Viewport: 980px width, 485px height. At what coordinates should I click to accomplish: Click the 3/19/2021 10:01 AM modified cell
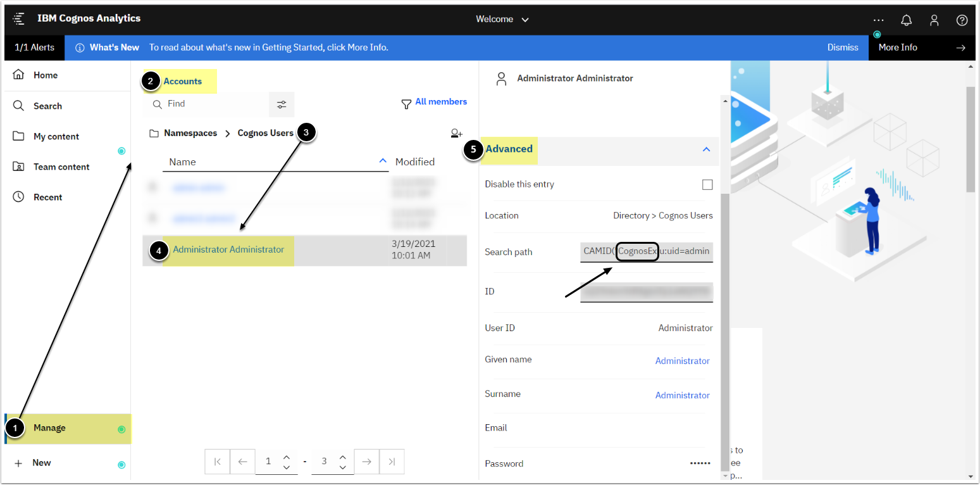click(x=414, y=249)
